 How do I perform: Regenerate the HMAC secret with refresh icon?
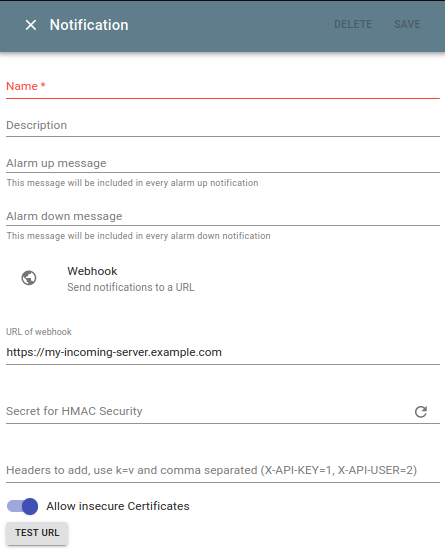click(x=421, y=412)
